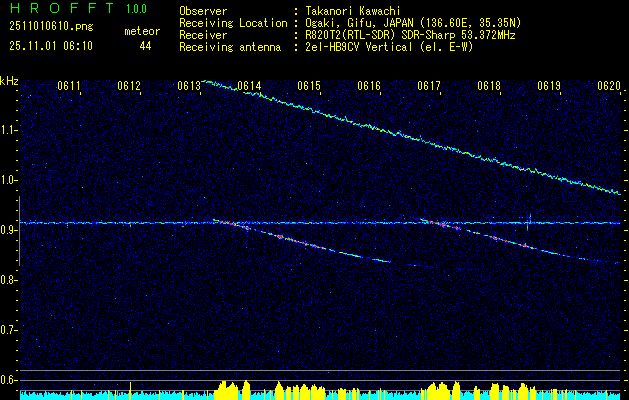Click the 0612 time axis marker

(129, 86)
